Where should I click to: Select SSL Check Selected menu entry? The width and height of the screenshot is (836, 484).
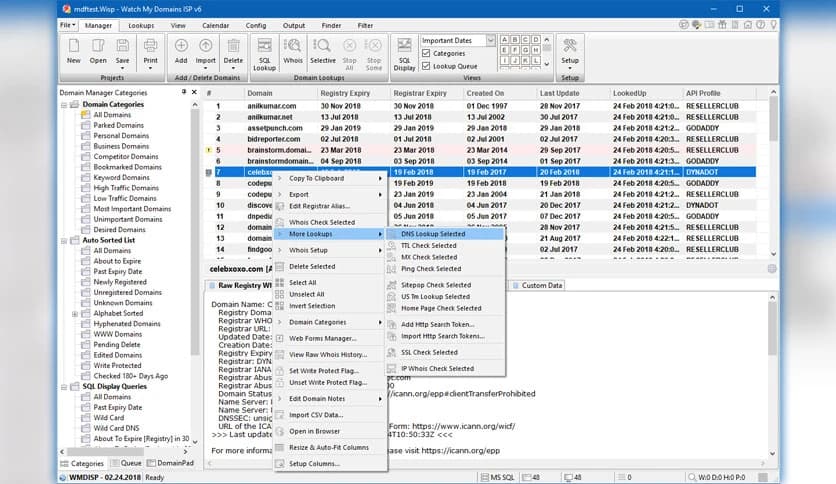(x=429, y=352)
